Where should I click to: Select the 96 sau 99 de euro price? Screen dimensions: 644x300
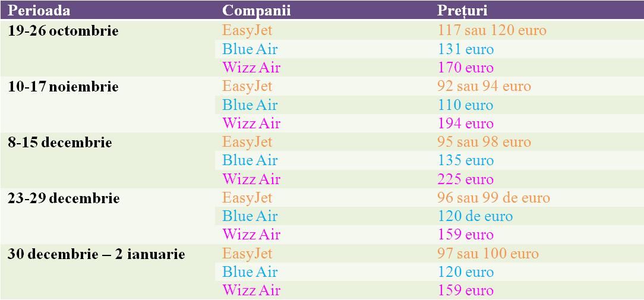(494, 198)
